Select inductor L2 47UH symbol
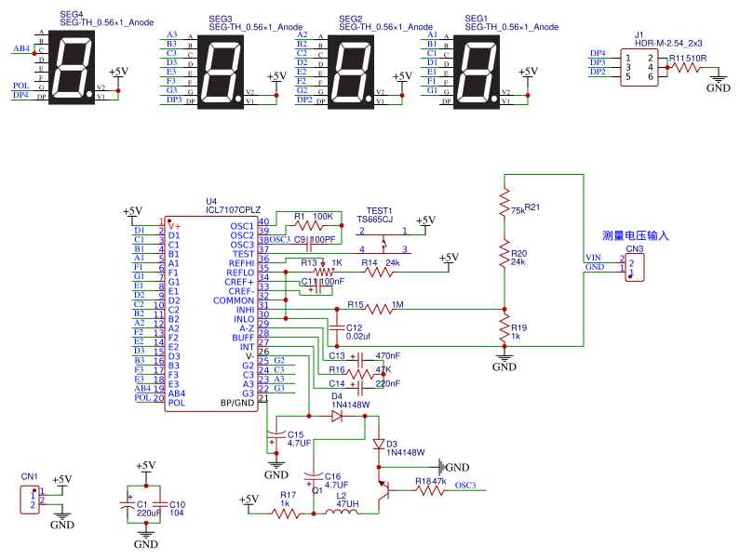The width and height of the screenshot is (740, 560). point(343,512)
